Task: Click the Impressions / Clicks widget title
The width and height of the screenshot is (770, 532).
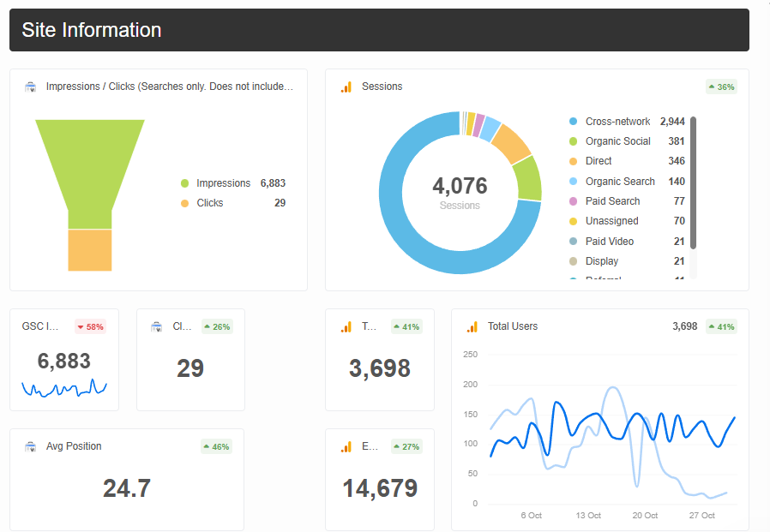Action: click(x=170, y=87)
